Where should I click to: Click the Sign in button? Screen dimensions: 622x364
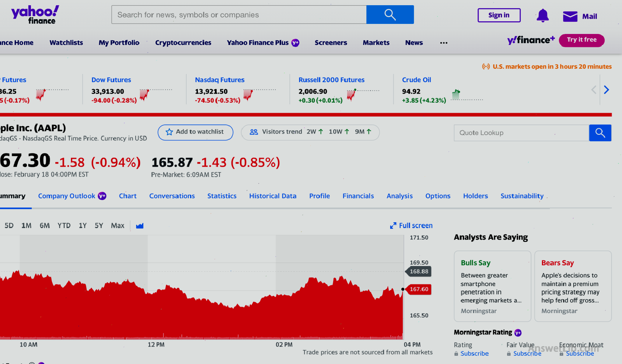(499, 15)
